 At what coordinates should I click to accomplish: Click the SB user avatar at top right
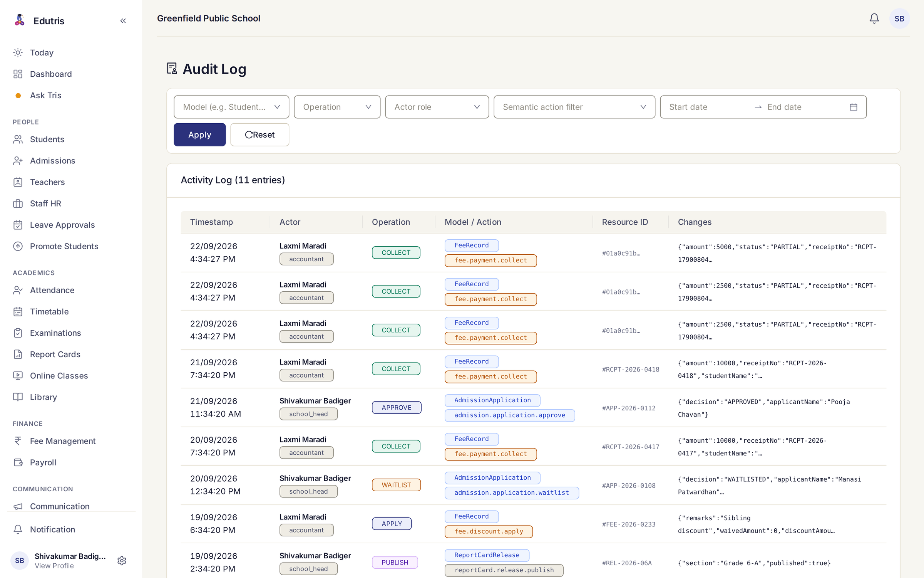click(899, 18)
